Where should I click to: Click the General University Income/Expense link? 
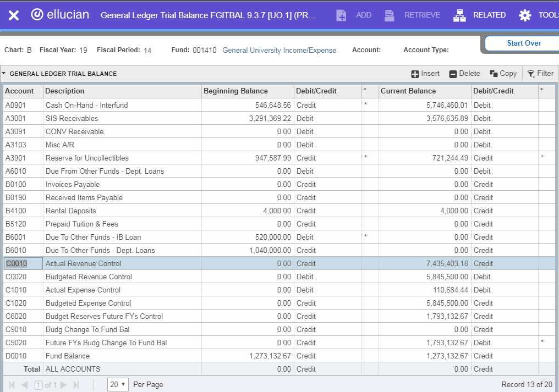[279, 50]
